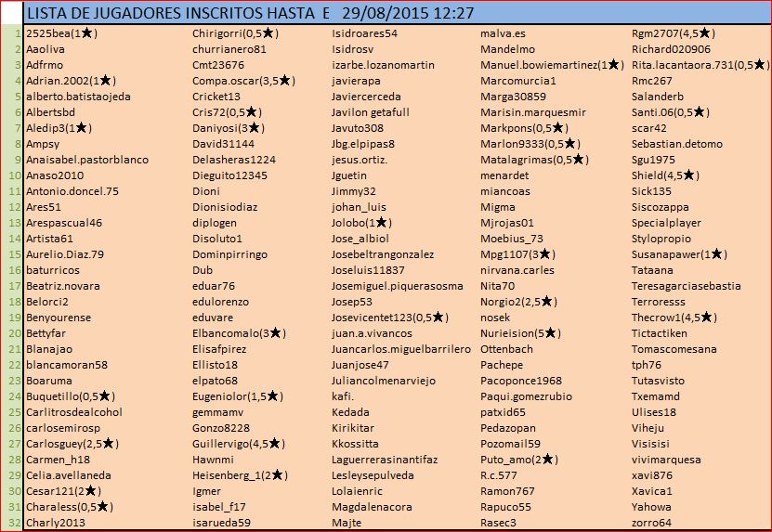Click the cell containing 2525bea(1★)
This screenshot has width=772, height=532.
63,33
